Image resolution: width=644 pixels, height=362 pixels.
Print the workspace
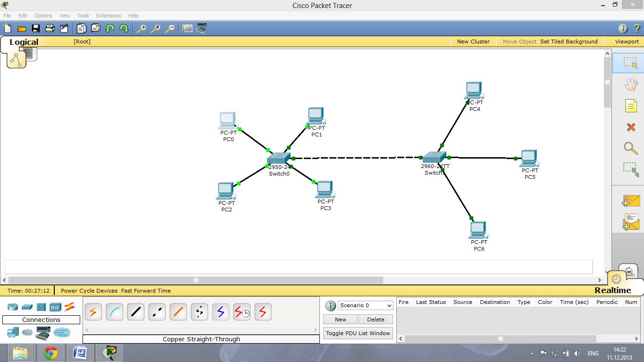point(50,28)
